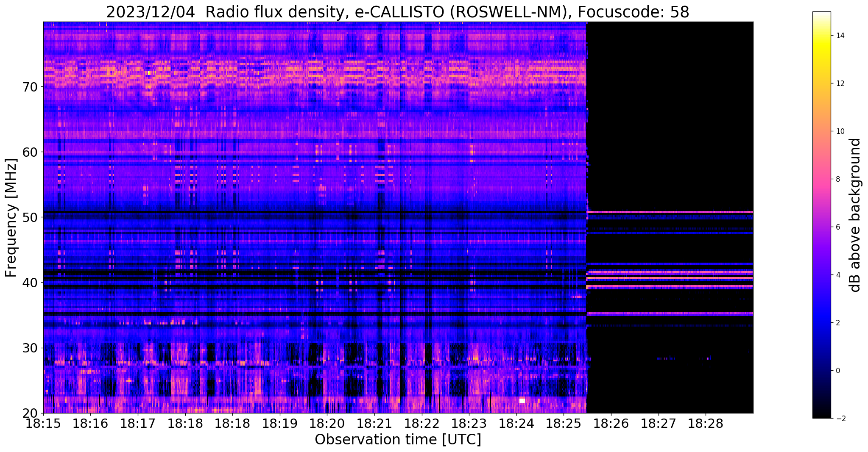This screenshot has height=452, width=868.
Task: Pick the 4 dB colorbar tick label
Action: (x=838, y=275)
